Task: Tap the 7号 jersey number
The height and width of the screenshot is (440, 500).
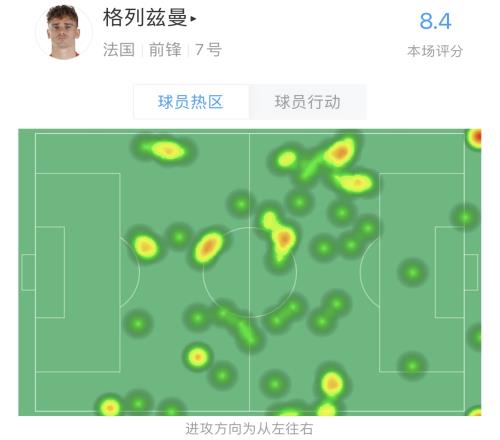Action: (208, 50)
